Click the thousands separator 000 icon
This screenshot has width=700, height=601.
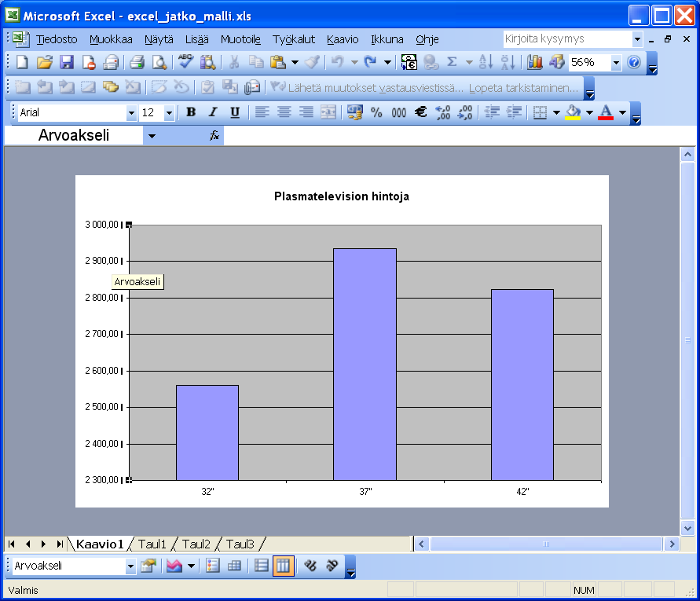pos(398,112)
